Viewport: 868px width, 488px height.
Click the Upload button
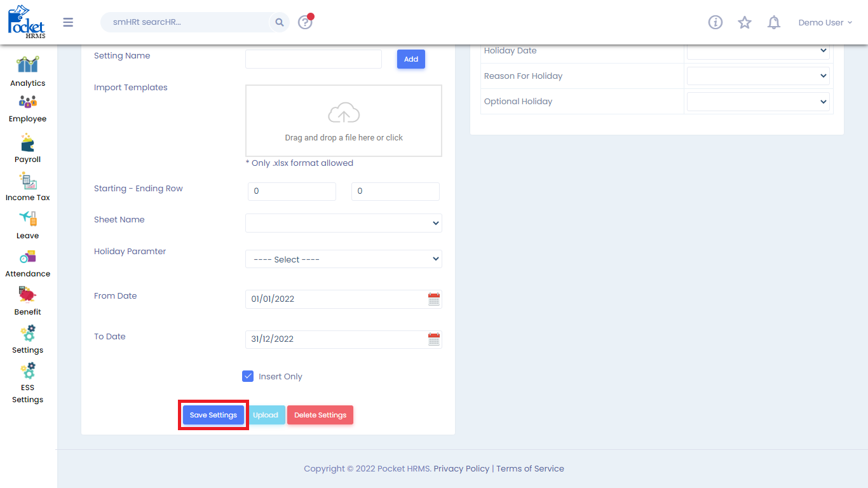coord(266,415)
